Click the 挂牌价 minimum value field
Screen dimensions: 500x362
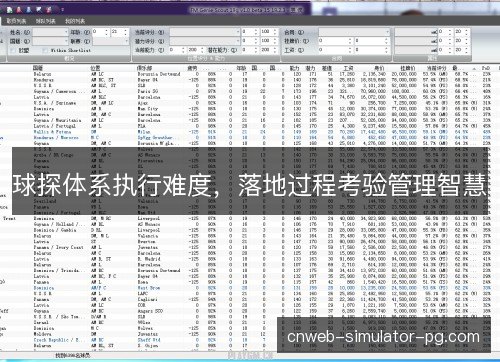click(335, 41)
